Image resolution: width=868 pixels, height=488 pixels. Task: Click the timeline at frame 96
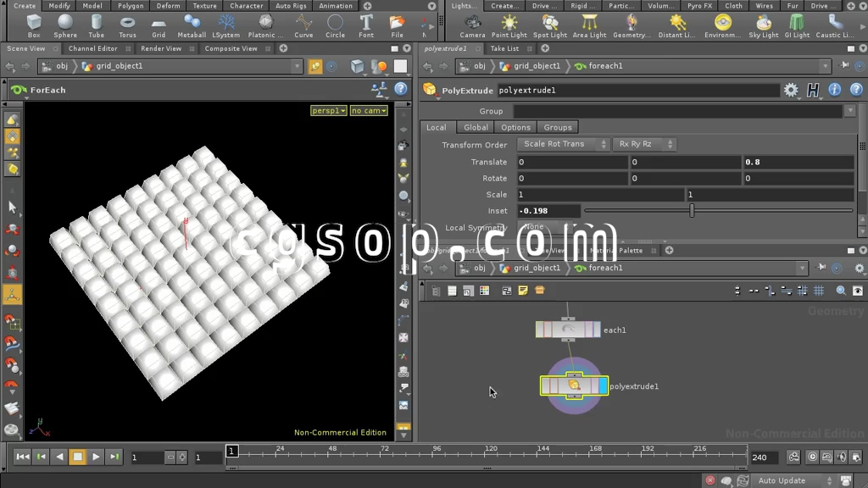pyautogui.click(x=437, y=452)
